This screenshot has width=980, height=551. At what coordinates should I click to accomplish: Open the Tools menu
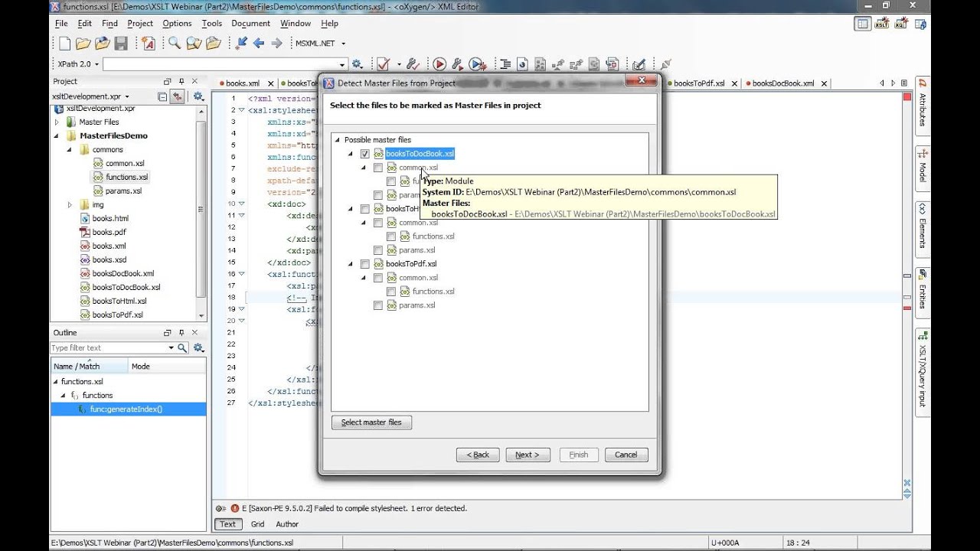(211, 24)
